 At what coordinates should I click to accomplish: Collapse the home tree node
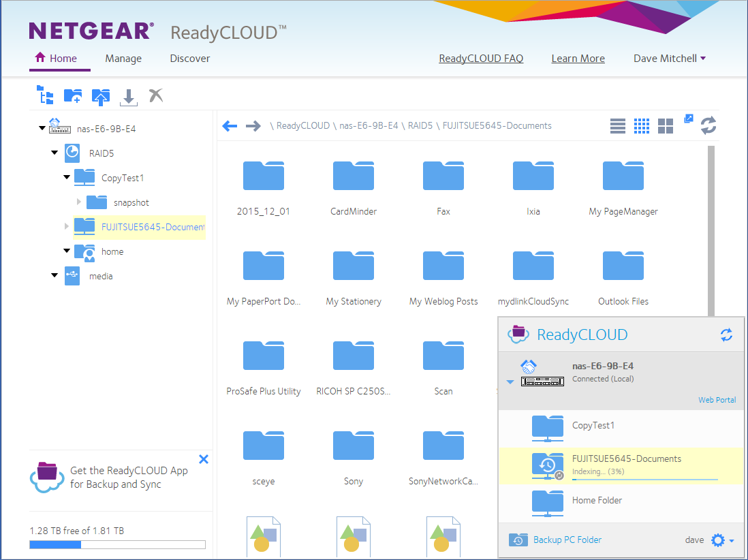coord(67,251)
